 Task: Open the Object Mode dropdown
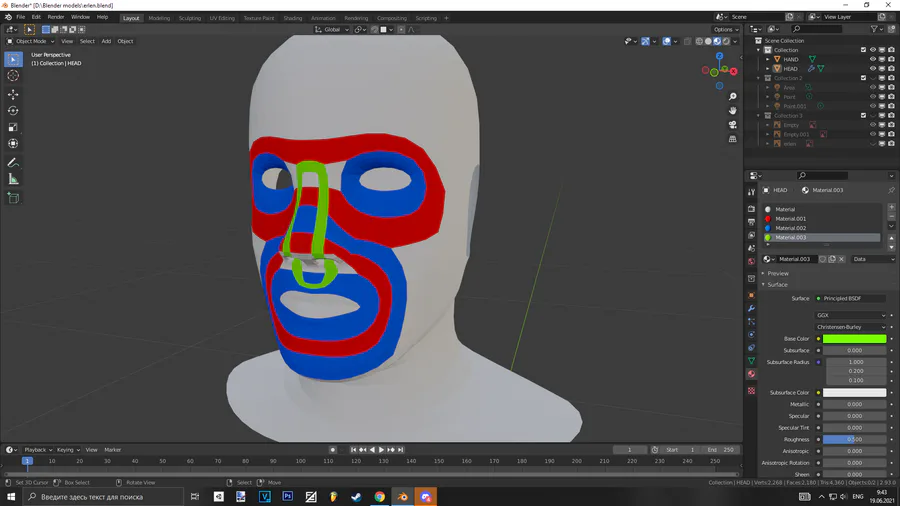click(x=30, y=41)
